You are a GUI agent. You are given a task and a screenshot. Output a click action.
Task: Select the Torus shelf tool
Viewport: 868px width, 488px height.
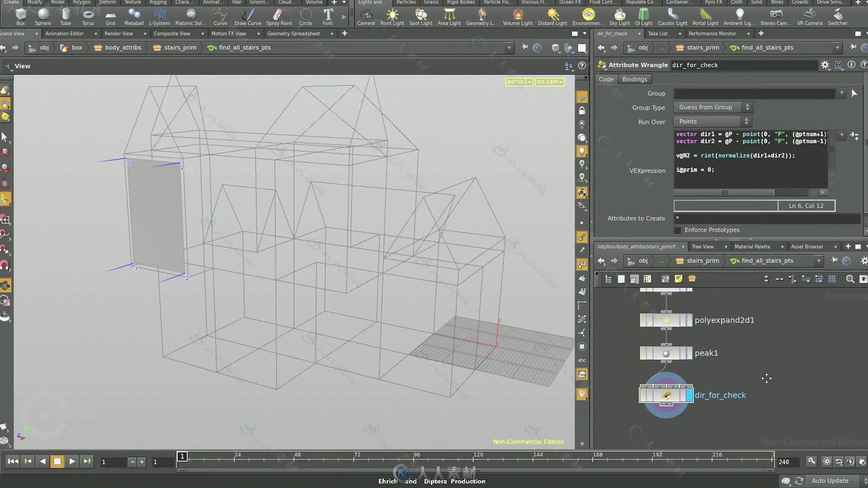pyautogui.click(x=88, y=17)
